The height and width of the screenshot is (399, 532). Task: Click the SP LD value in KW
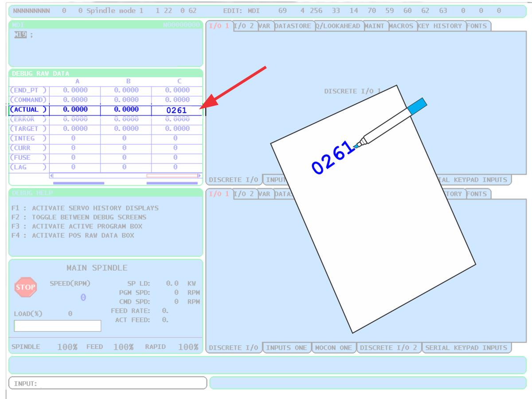(x=172, y=283)
